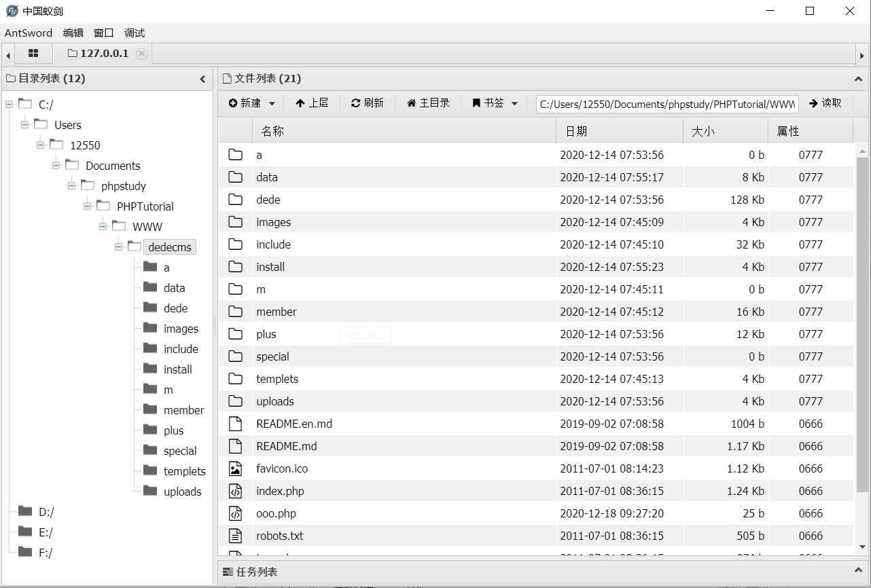Collapse the Users tree node
This screenshot has width=871, height=588.
point(24,125)
